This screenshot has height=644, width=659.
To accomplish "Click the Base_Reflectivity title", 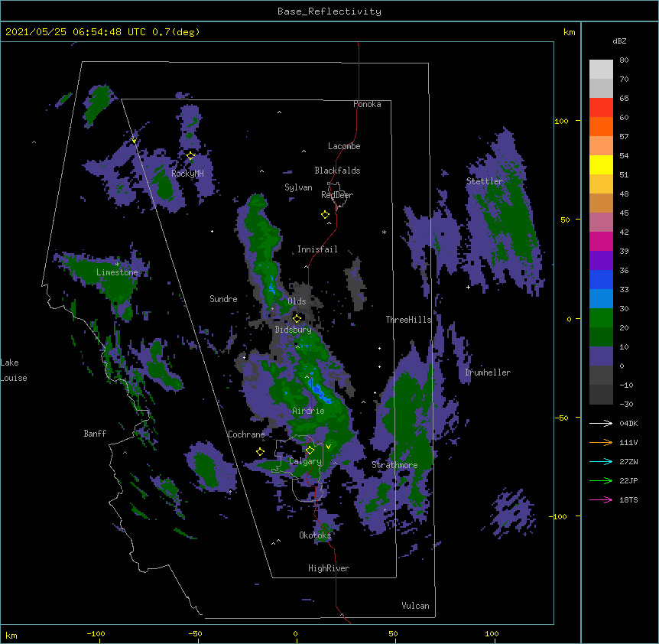I will click(x=329, y=11).
